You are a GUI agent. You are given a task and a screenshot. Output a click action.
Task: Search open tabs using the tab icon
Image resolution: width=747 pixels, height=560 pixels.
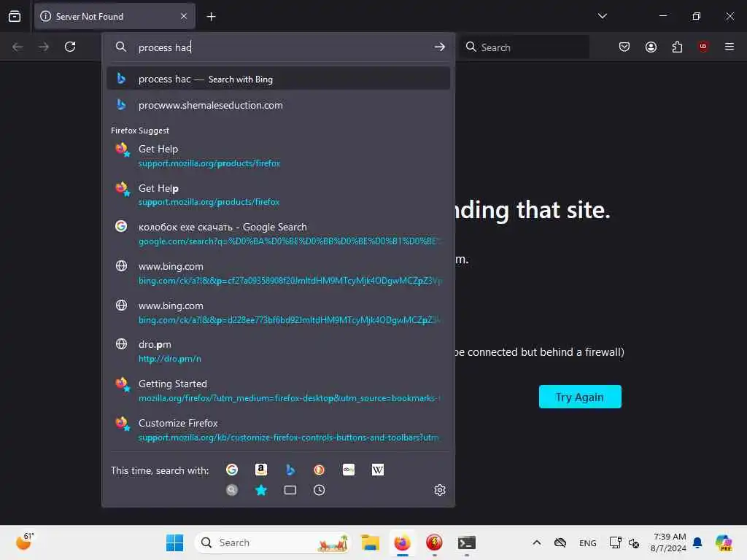click(x=290, y=490)
